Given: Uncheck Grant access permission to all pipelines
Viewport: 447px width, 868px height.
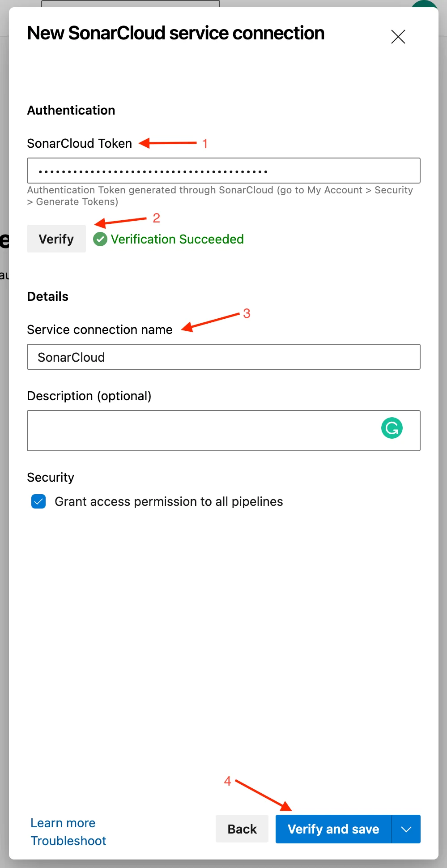Looking at the screenshot, I should click(x=38, y=501).
